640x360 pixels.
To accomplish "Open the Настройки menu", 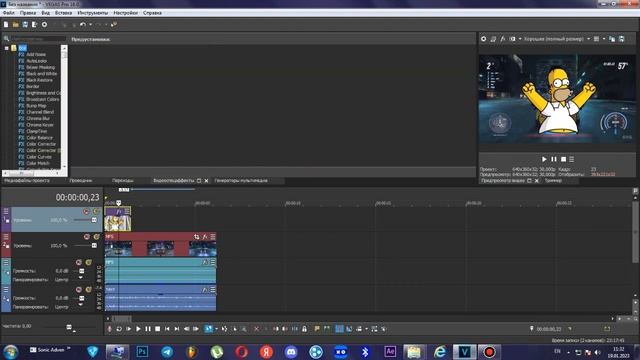I will pos(125,13).
